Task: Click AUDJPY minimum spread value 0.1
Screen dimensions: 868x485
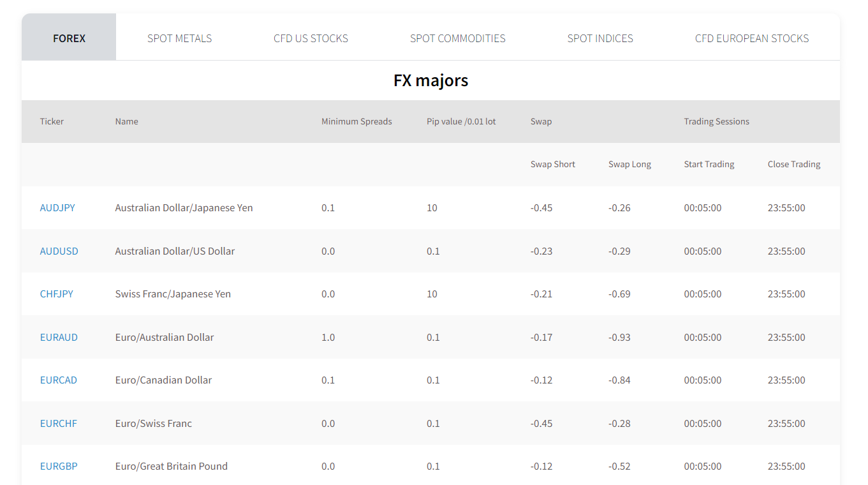Action: [328, 208]
